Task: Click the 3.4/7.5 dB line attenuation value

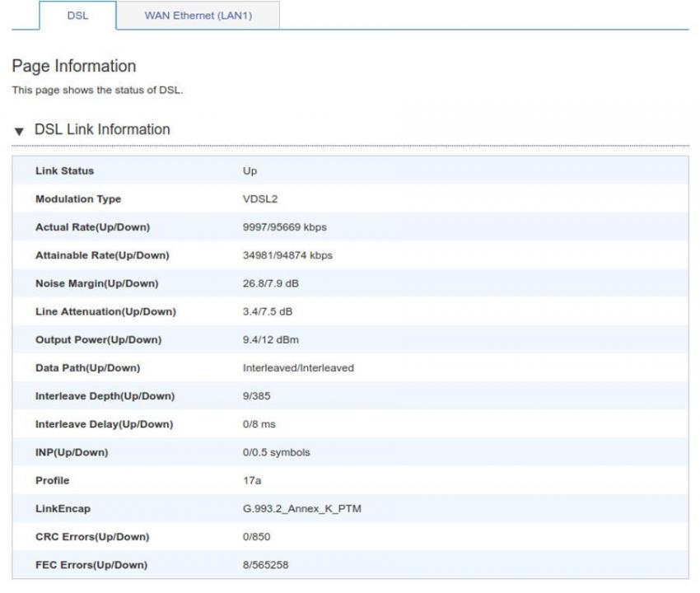Action: tap(267, 312)
